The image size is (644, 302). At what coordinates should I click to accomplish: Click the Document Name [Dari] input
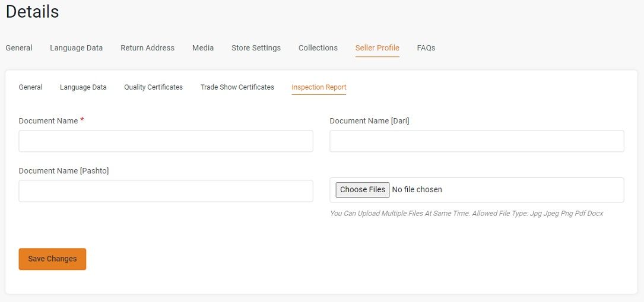pyautogui.click(x=477, y=141)
